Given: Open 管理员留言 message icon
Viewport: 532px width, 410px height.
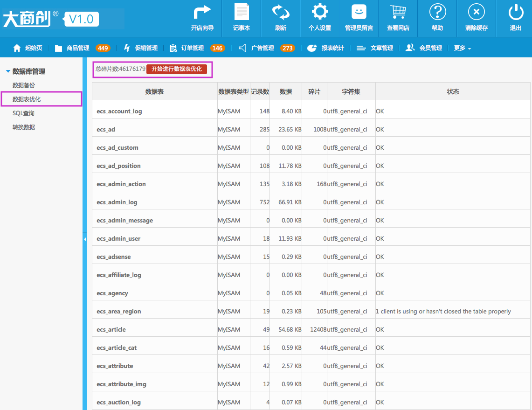Looking at the screenshot, I should 359,12.
